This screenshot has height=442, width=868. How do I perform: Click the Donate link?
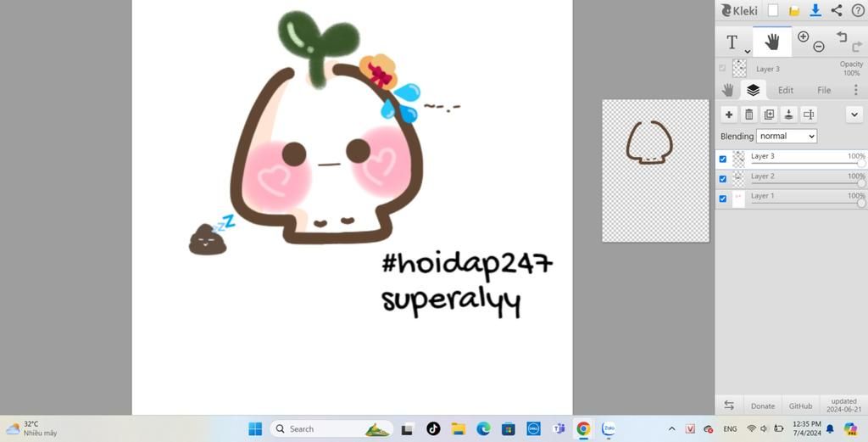tap(762, 406)
